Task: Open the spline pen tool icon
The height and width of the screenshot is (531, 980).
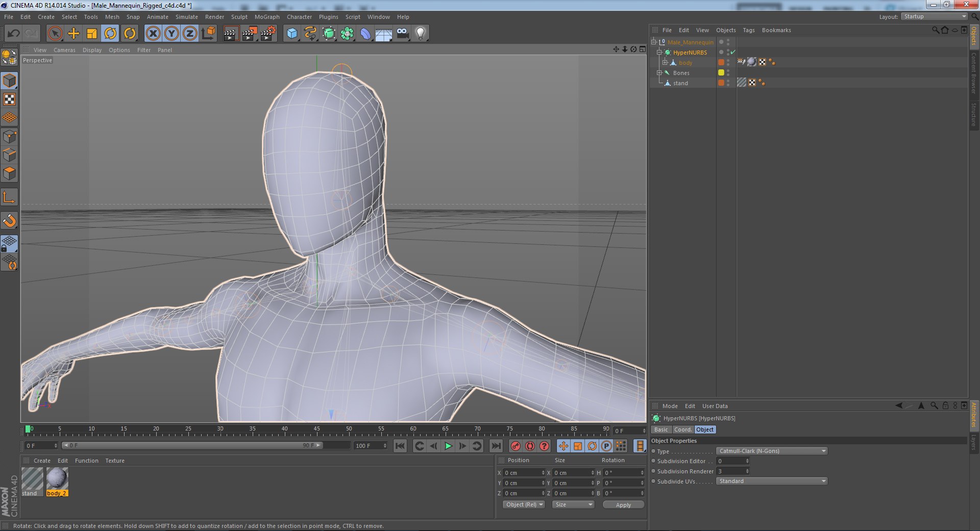Action: point(310,34)
